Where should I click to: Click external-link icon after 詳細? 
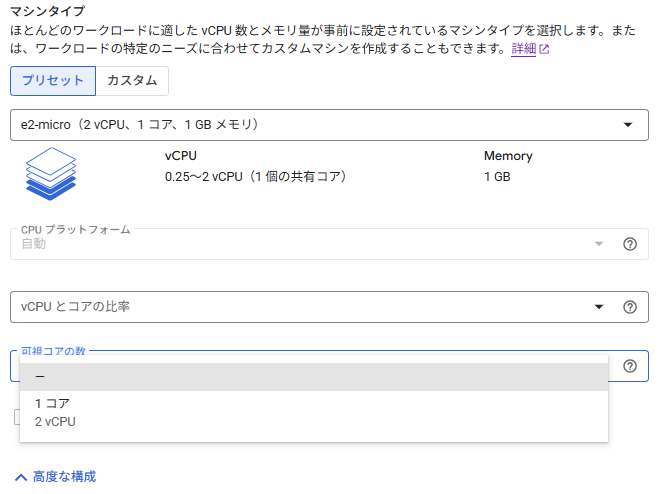545,49
